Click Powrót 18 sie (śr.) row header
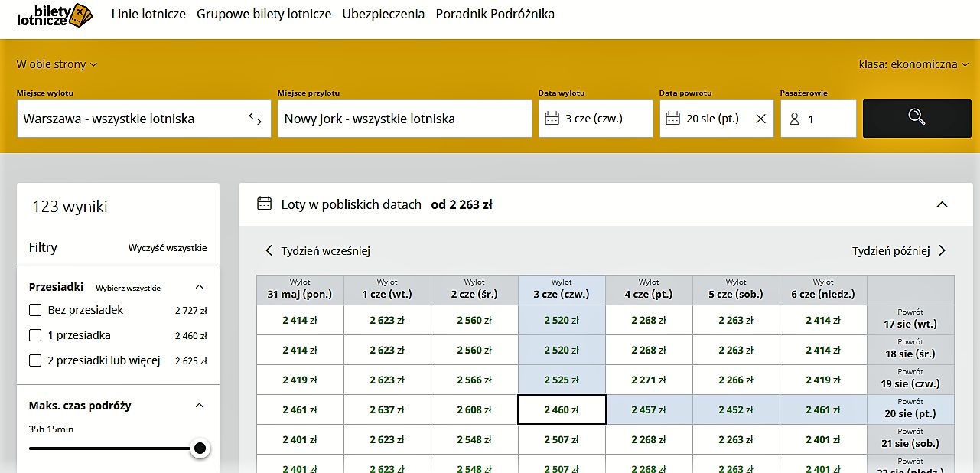980x473 pixels. click(910, 350)
